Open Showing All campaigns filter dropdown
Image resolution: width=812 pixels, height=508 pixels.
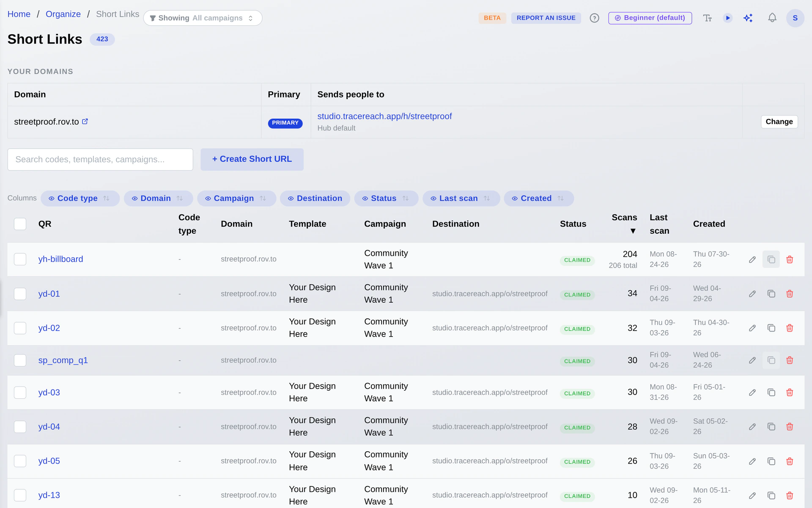click(x=203, y=18)
